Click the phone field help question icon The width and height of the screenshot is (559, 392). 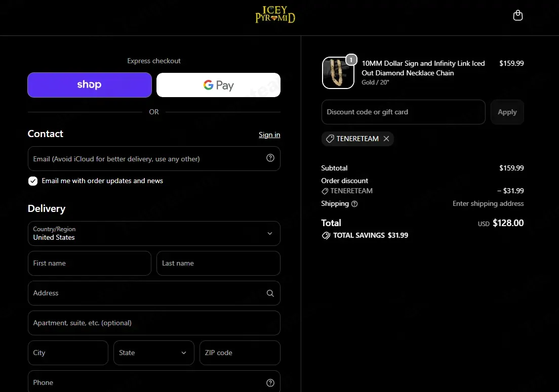270,383
